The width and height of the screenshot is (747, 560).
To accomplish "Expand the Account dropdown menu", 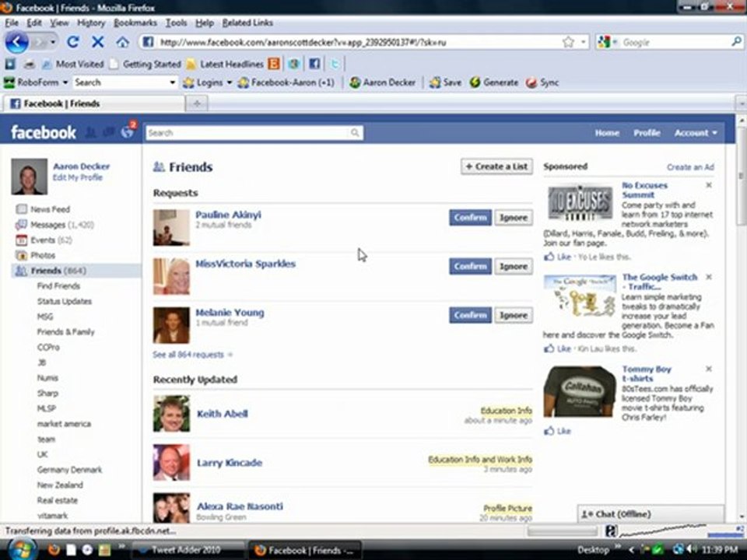I will [696, 133].
